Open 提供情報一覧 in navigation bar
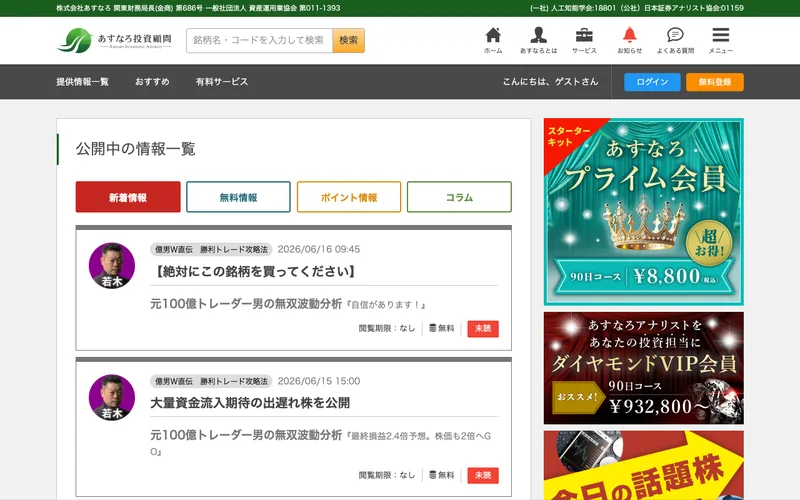The width and height of the screenshot is (800, 500). (83, 82)
